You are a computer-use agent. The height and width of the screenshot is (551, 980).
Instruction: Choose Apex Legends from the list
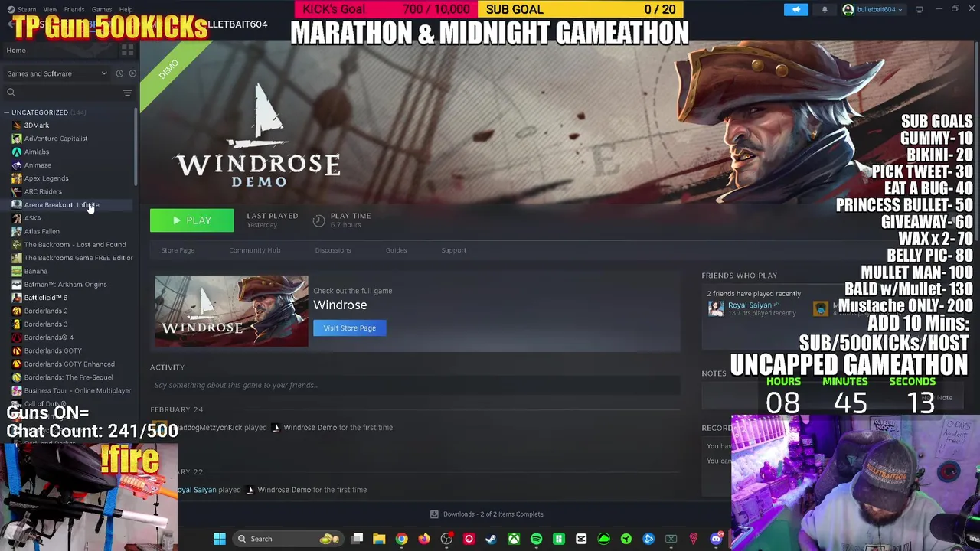(46, 178)
